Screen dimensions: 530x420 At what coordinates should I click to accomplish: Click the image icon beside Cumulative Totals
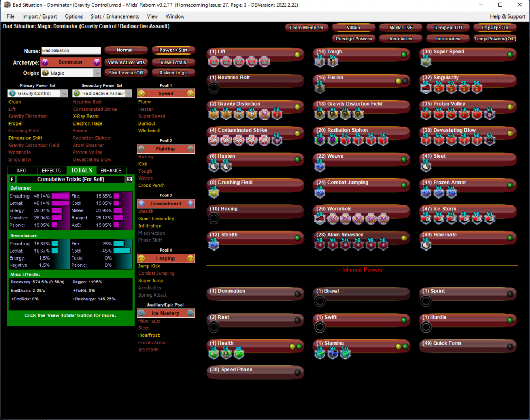tap(129, 180)
